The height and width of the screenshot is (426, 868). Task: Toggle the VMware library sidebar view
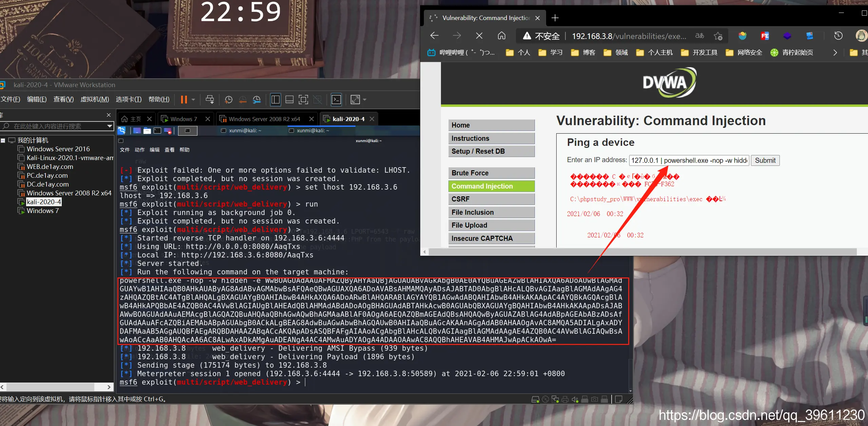275,100
